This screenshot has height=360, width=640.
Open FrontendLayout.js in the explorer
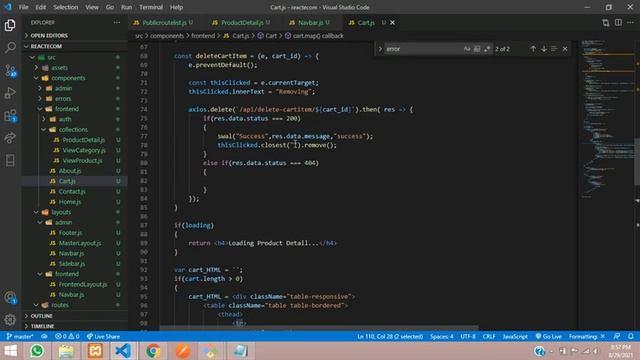[x=83, y=284]
